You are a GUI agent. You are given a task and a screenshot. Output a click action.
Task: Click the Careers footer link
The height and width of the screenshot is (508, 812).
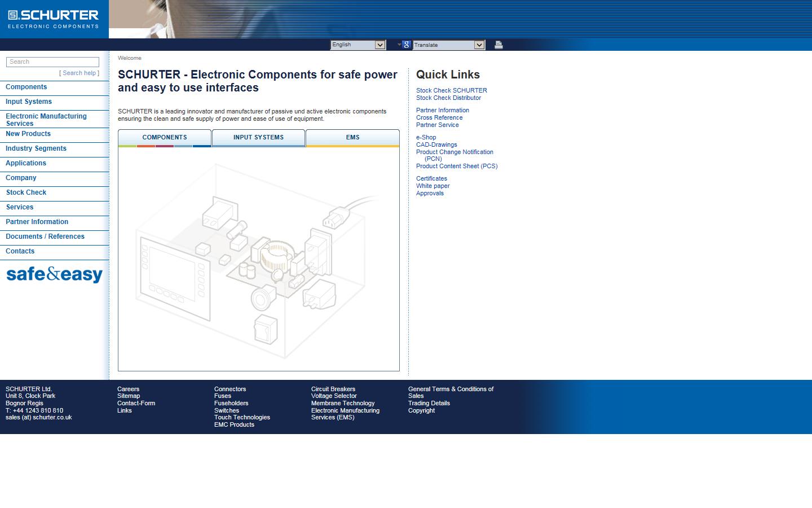pyautogui.click(x=128, y=389)
